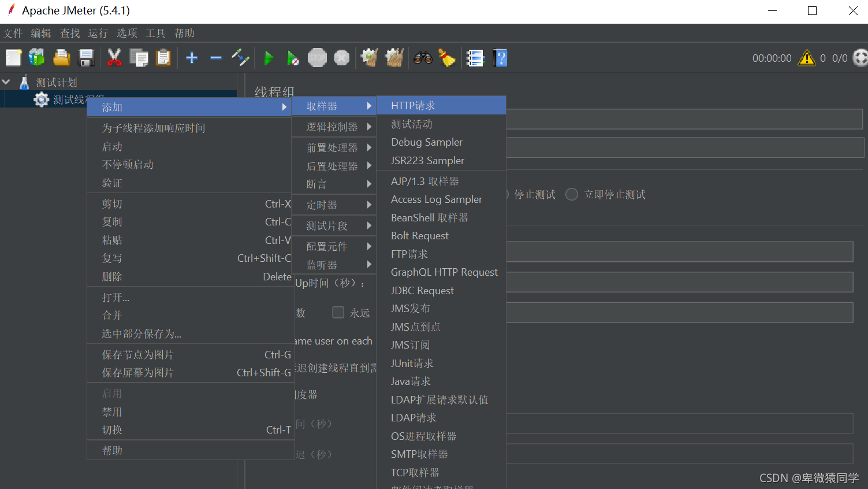
Task: Choose BeanShell 取样器 entry
Action: (x=441, y=217)
